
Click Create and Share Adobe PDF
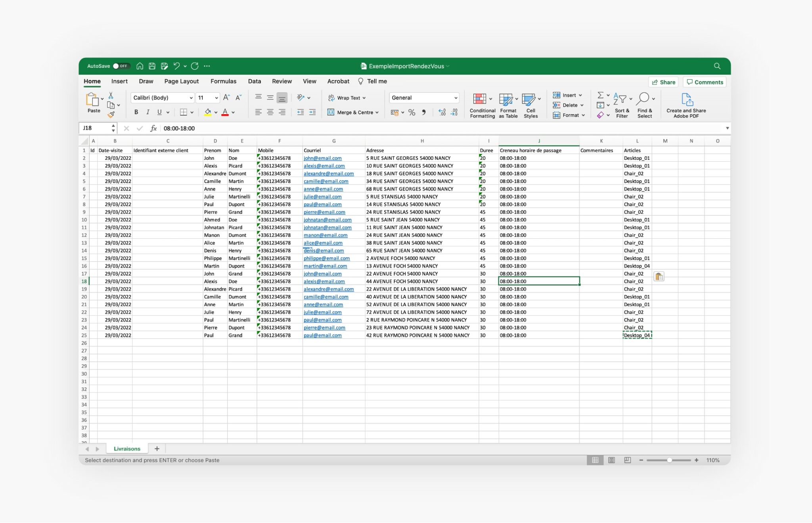click(x=687, y=104)
